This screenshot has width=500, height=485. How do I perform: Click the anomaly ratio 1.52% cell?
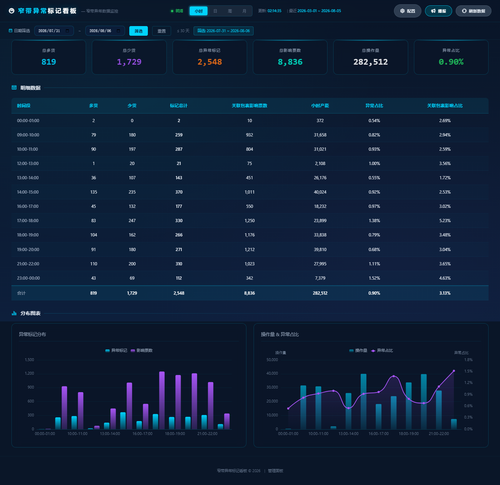point(374,278)
